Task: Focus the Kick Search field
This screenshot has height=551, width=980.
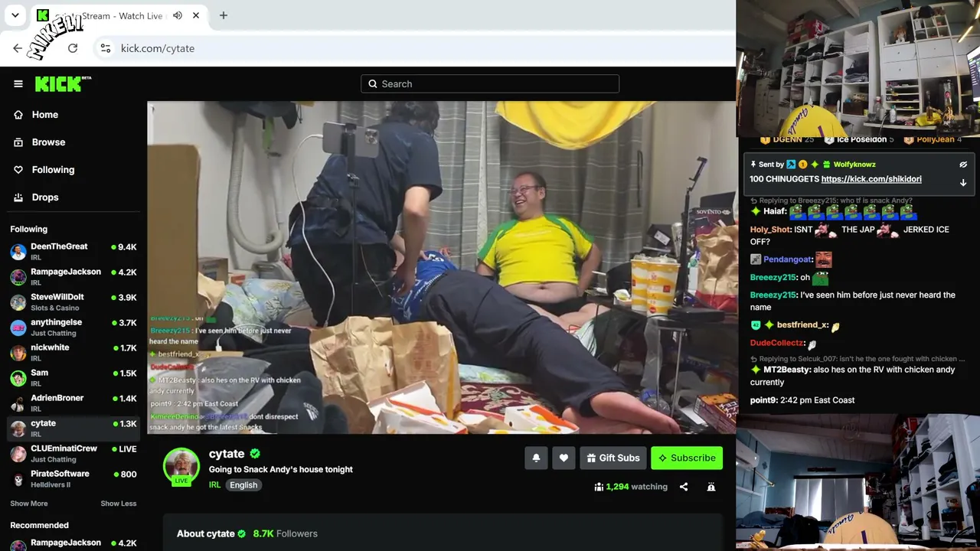Action: tap(490, 84)
